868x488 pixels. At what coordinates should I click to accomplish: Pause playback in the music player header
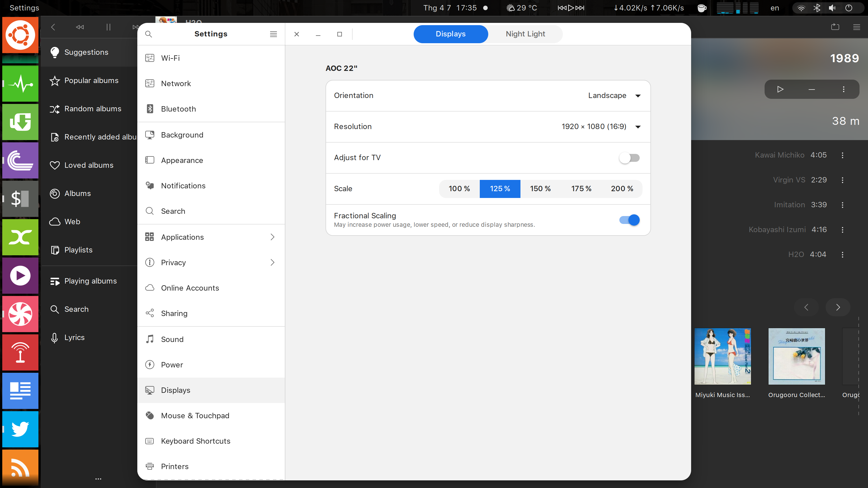point(108,27)
